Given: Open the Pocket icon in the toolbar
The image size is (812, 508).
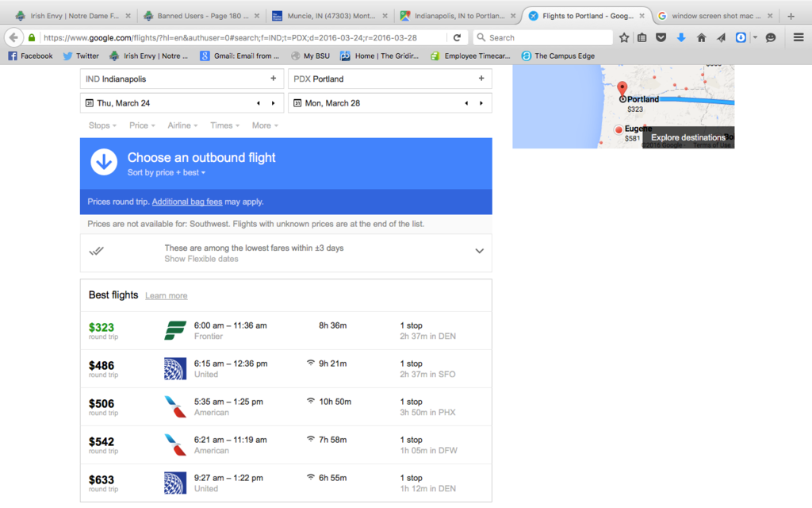Looking at the screenshot, I should 661,37.
